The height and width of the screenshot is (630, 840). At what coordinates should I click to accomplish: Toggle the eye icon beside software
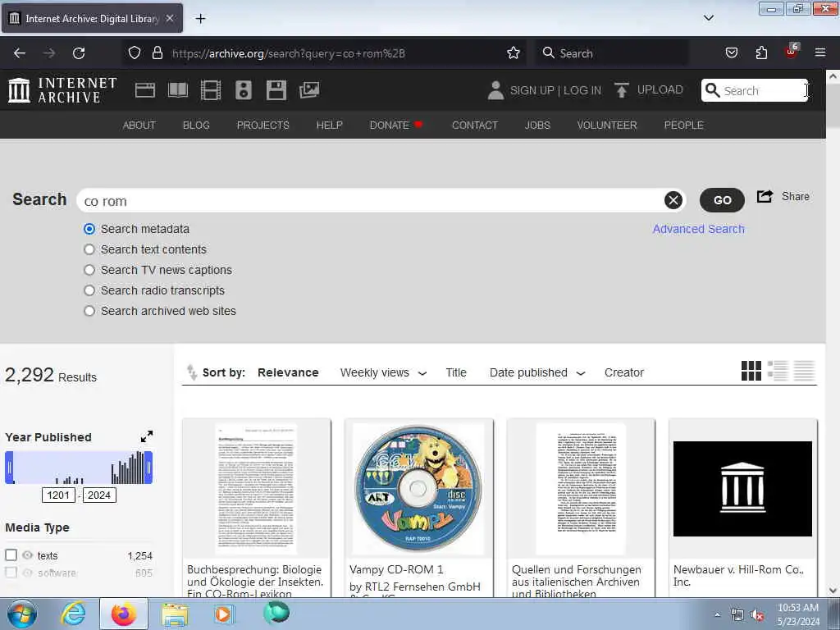tap(27, 573)
